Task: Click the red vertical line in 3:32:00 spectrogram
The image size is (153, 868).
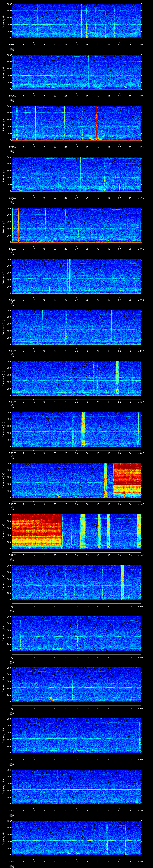Action: coord(89,72)
